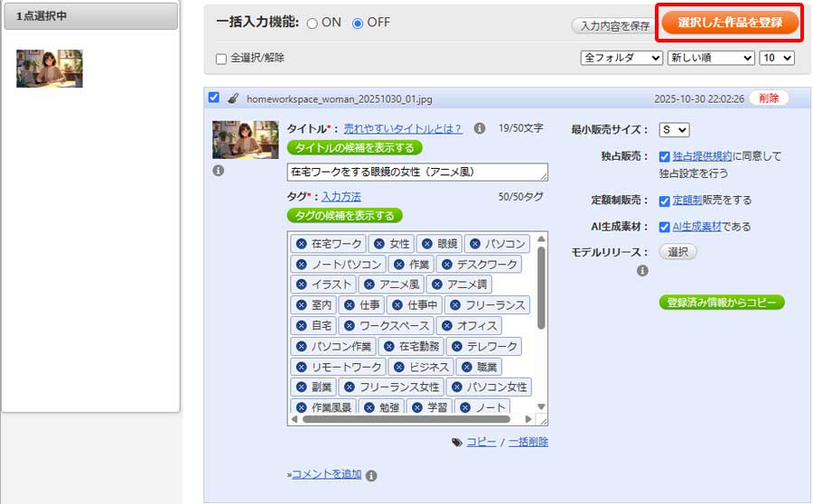Delete the オフィス tag x icon
Image resolution: width=813 pixels, height=504 pixels.
(447, 326)
